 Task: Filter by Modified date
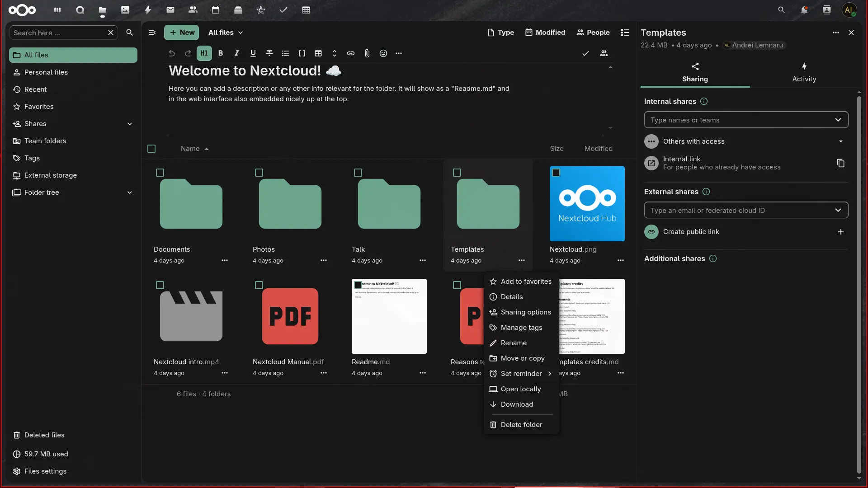point(545,33)
